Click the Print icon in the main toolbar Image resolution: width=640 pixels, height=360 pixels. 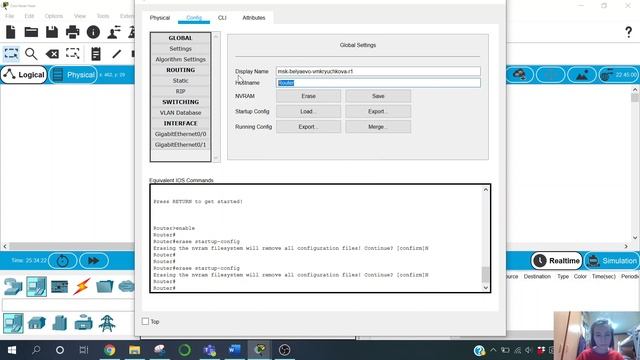(x=73, y=32)
